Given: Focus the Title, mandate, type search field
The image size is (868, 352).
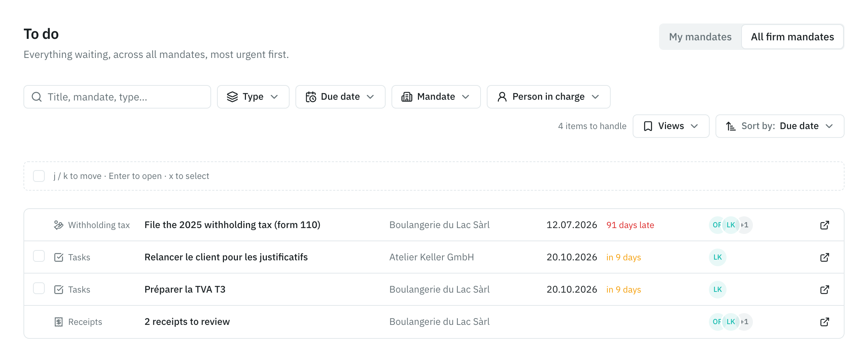Looking at the screenshot, I should 117,97.
